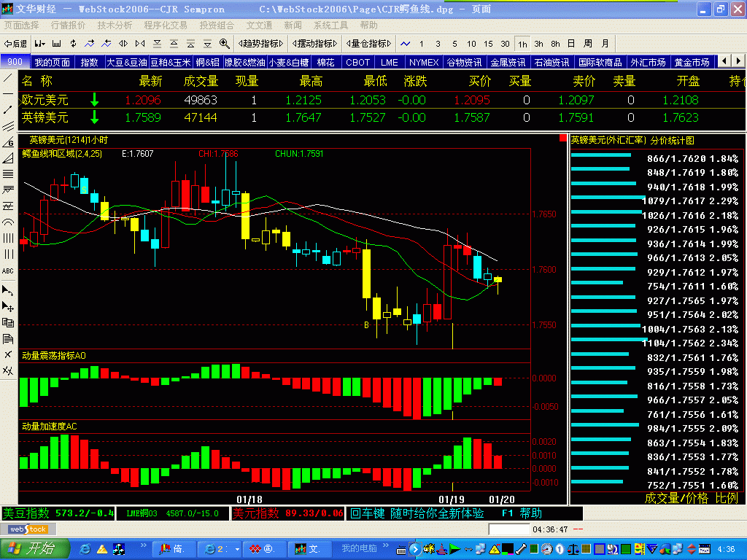Select the arrow pointer rotate tool

pos(8,290)
